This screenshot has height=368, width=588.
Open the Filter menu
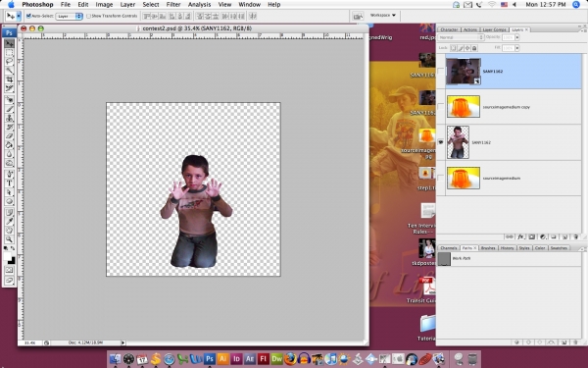coord(173,5)
